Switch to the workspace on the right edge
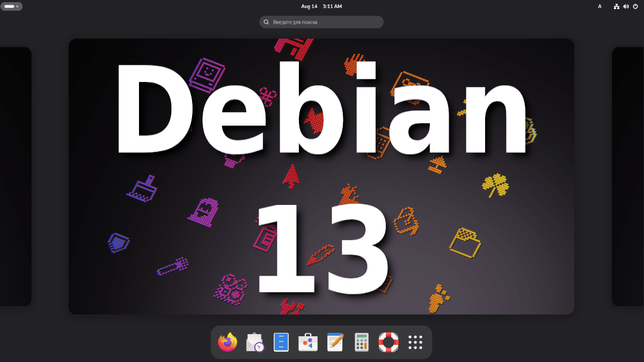The width and height of the screenshot is (644, 362). pyautogui.click(x=628, y=176)
